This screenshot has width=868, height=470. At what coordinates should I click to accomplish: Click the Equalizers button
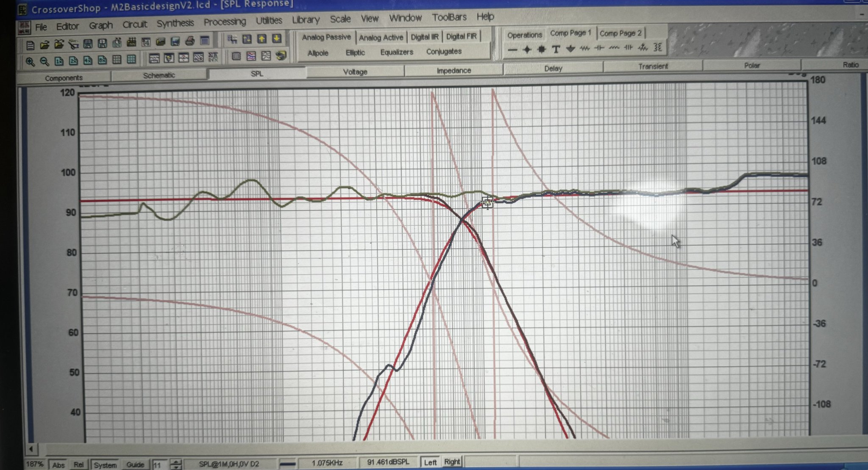click(x=397, y=52)
